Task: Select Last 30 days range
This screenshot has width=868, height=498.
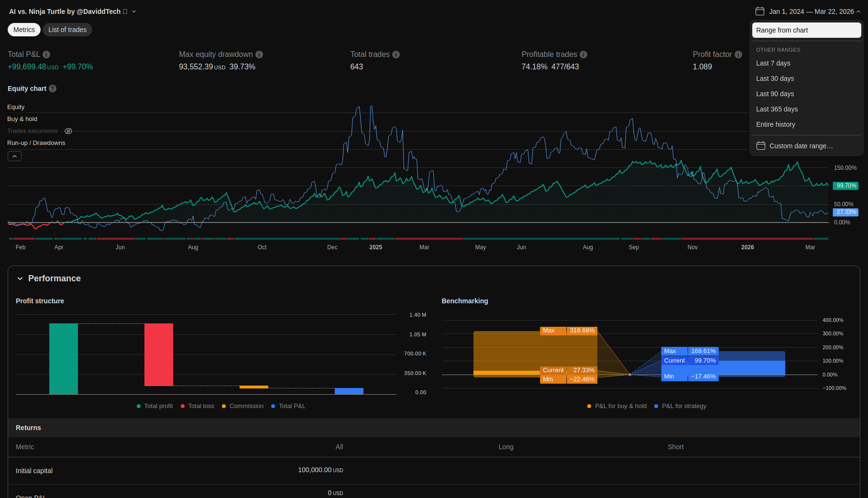Action: point(775,78)
